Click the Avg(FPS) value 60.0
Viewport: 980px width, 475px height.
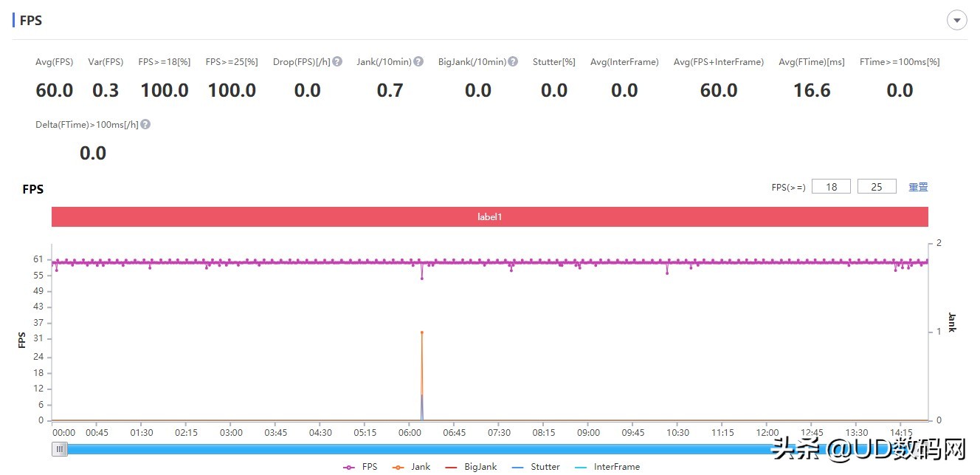[x=55, y=91]
